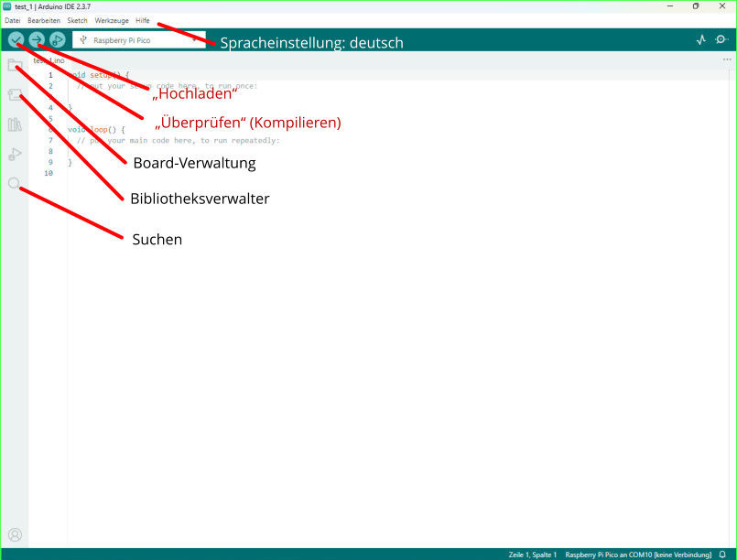Click the account profile icon at bottom-left

point(15,534)
